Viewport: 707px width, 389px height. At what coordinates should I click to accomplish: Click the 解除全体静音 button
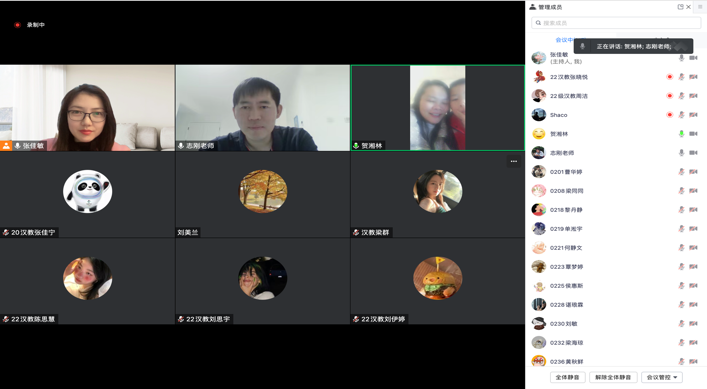(613, 377)
